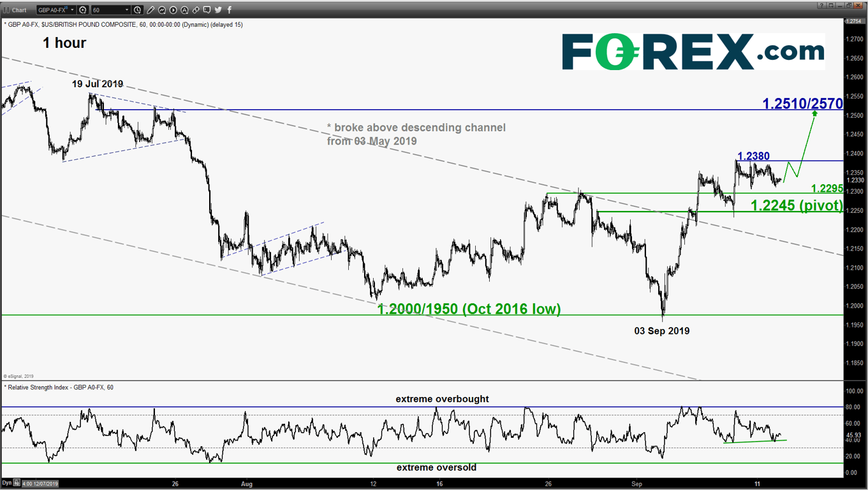Image resolution: width=868 pixels, height=490 pixels.
Task: Select the eraser tool icon
Action: 196,10
